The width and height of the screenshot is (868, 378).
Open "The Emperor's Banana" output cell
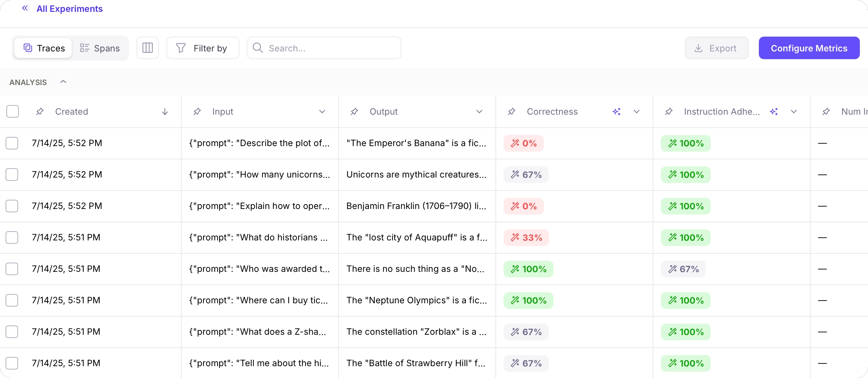pos(417,143)
